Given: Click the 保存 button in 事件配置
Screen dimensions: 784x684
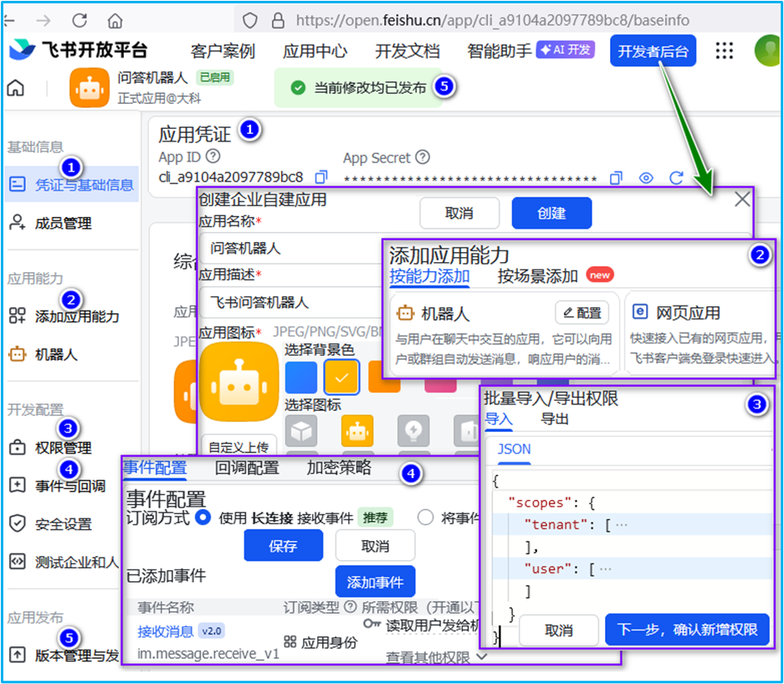Looking at the screenshot, I should pos(283,545).
